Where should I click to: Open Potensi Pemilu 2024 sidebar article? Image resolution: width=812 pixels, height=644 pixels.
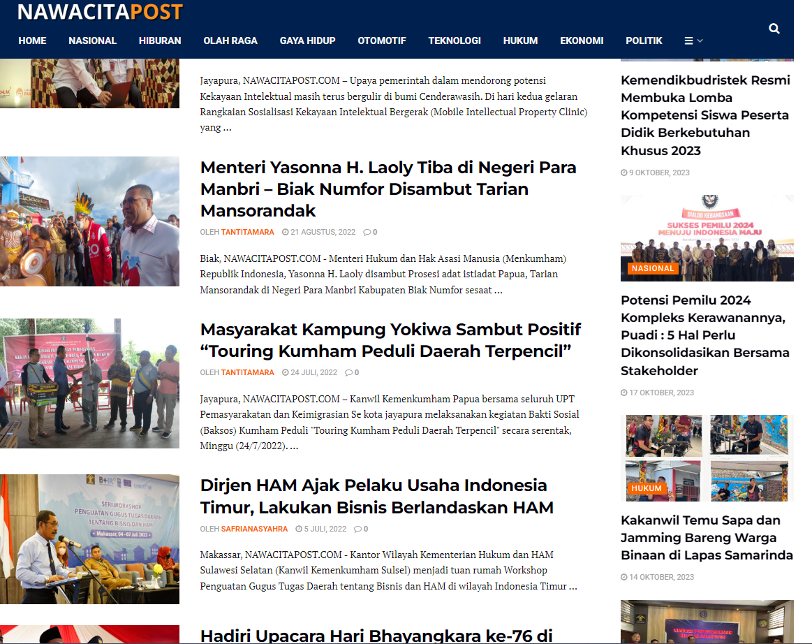[704, 335]
